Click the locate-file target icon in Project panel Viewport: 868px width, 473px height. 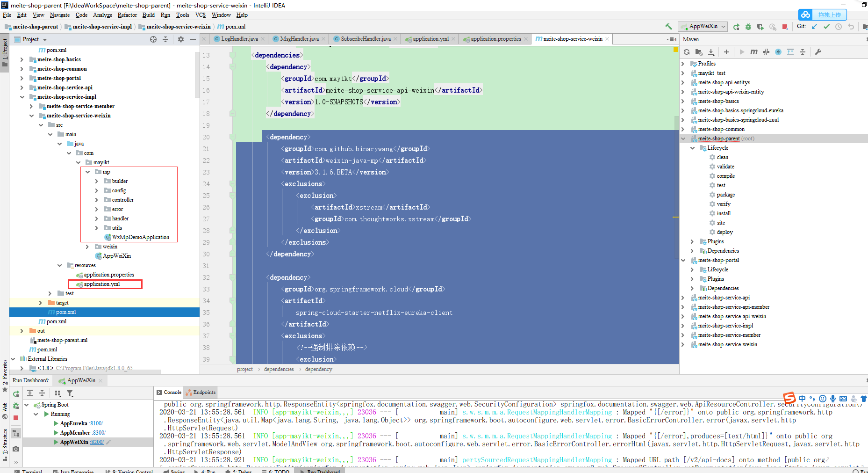tap(153, 39)
